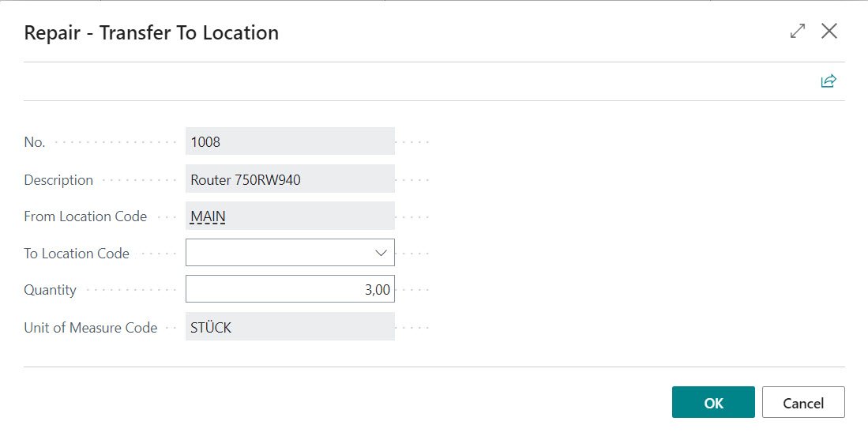Image resolution: width=868 pixels, height=440 pixels.
Task: Focus the Quantity input showing 3,00
Action: point(290,289)
